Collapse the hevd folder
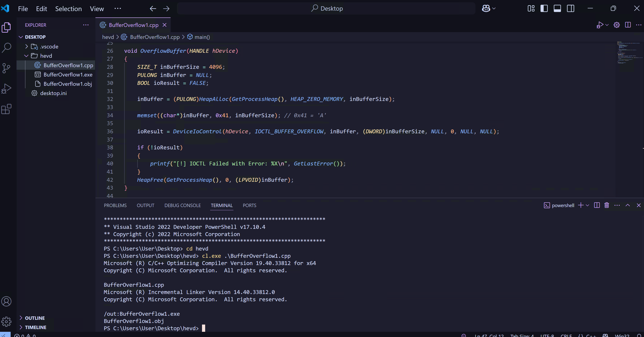This screenshot has height=337, width=644. [x=46, y=56]
